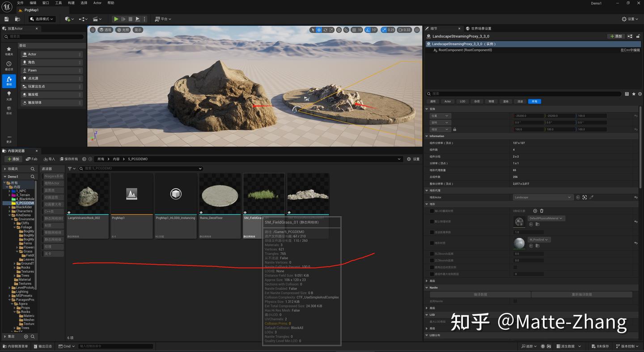Open the 工具 (Tools) menu

59,3
